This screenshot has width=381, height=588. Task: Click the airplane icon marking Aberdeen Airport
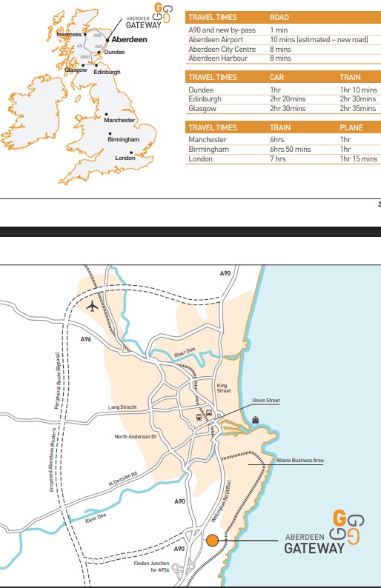[92, 307]
